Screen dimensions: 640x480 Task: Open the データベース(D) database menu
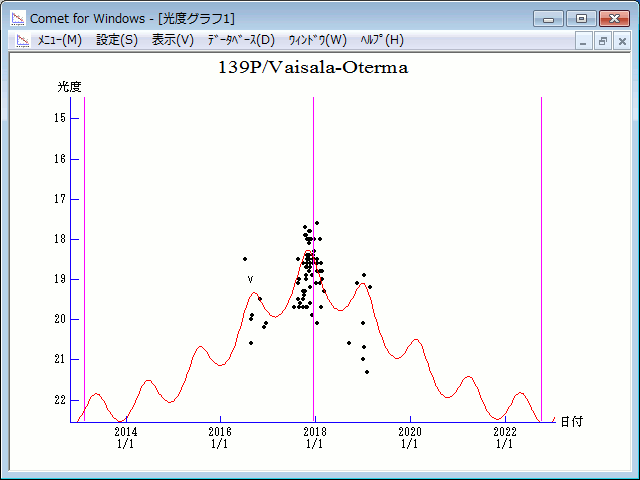[241, 40]
